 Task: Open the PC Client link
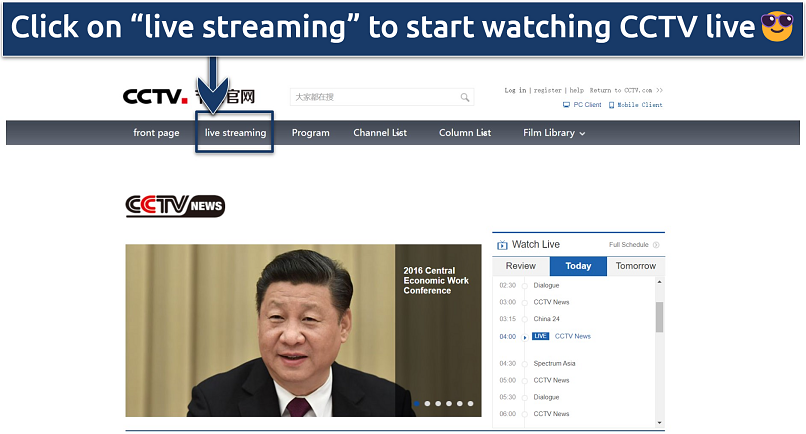pos(587,105)
